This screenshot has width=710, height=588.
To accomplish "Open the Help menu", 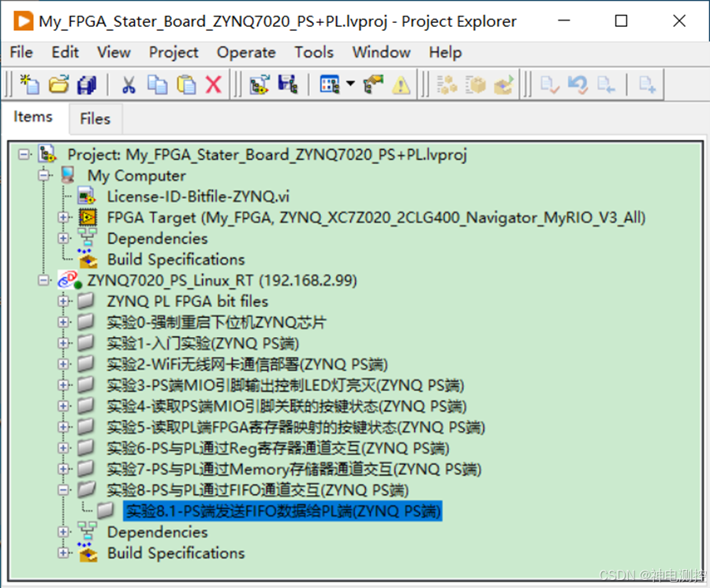I will (x=446, y=52).
